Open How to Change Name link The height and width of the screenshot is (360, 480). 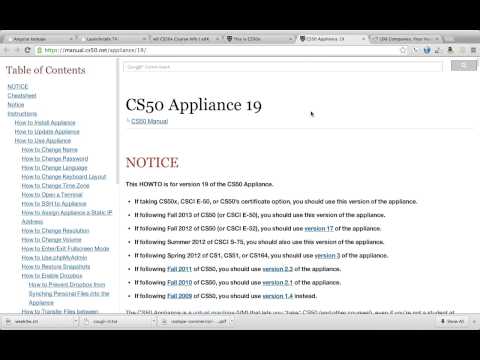click(x=50, y=150)
